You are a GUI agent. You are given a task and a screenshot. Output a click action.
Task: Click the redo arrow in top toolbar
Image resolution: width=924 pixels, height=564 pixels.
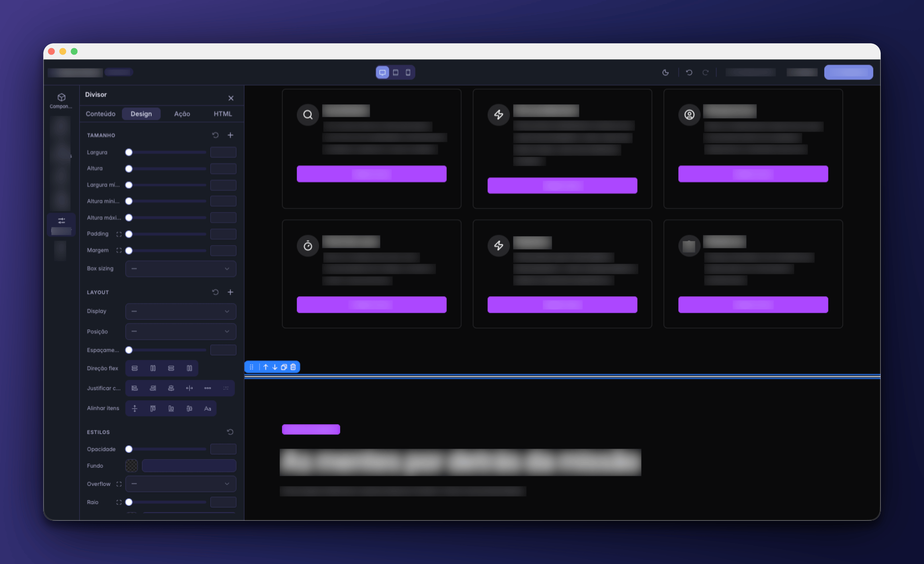pyautogui.click(x=705, y=72)
